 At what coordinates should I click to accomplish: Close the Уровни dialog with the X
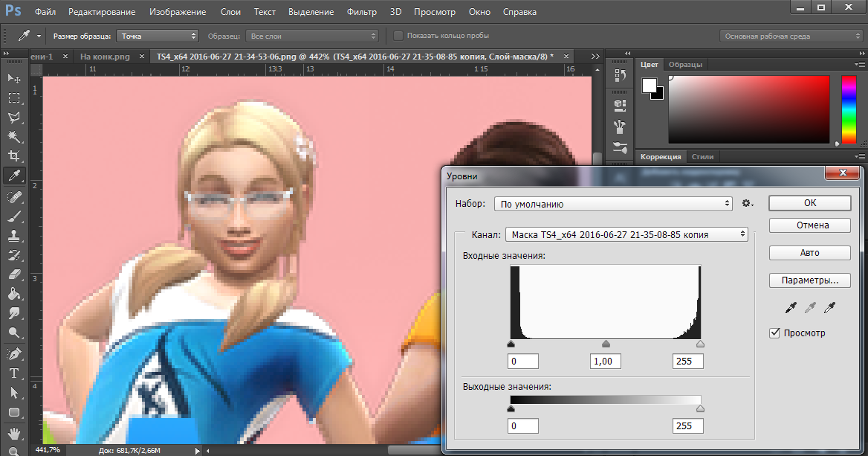[x=843, y=173]
